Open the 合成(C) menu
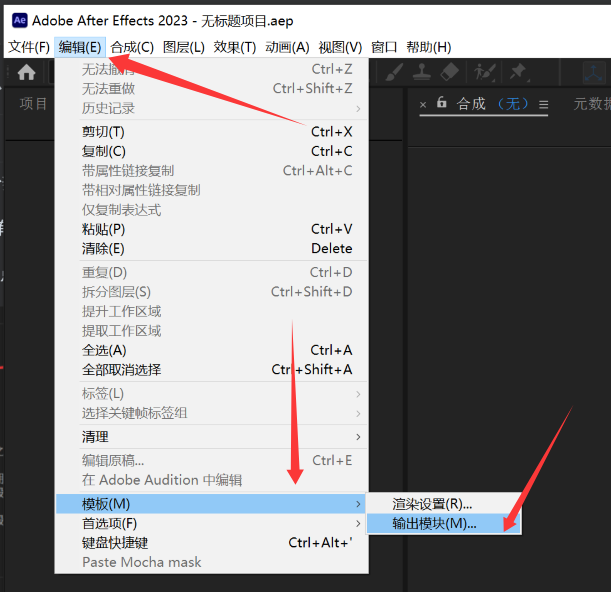 click(x=132, y=47)
